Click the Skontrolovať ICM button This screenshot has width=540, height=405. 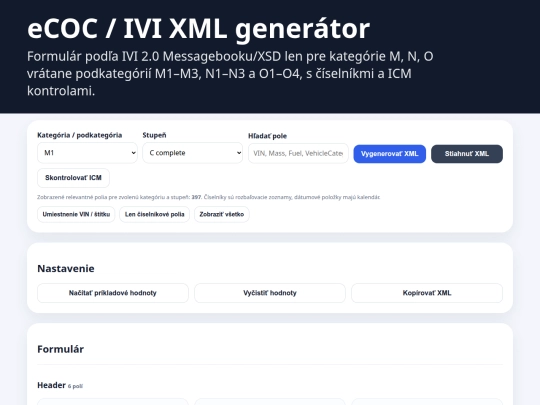pyautogui.click(x=73, y=178)
